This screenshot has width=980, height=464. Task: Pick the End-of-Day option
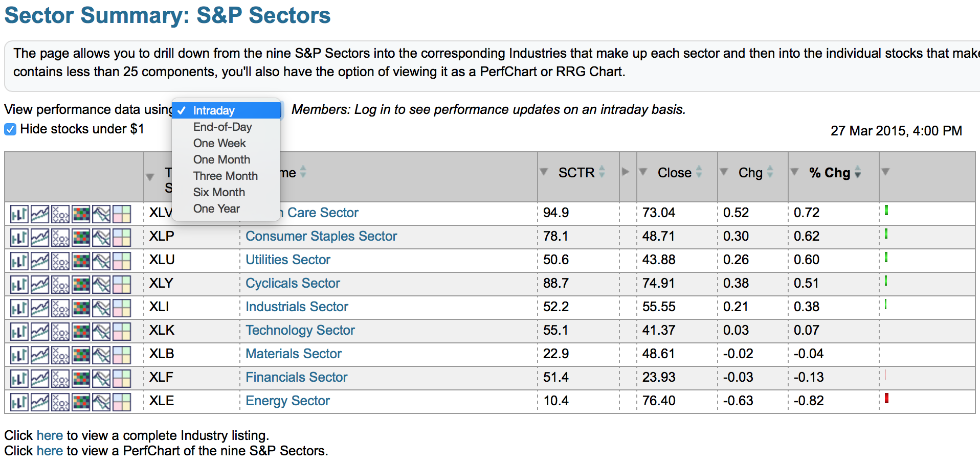(222, 127)
